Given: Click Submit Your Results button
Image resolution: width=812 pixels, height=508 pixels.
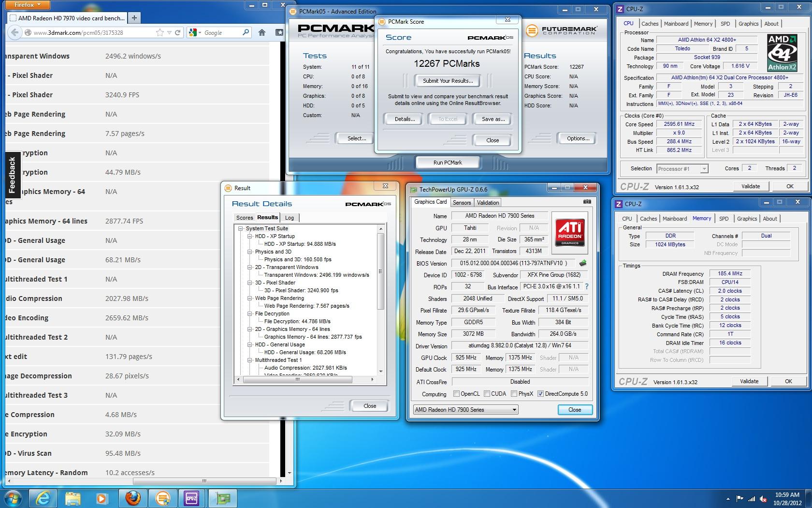Looking at the screenshot, I should tap(448, 81).
